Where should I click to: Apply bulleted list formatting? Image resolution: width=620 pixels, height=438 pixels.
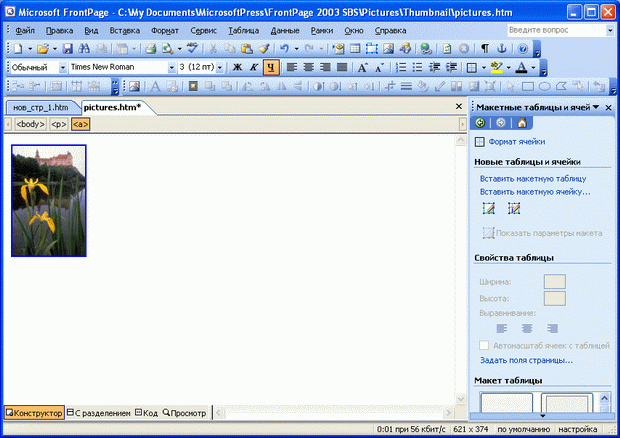pos(418,68)
